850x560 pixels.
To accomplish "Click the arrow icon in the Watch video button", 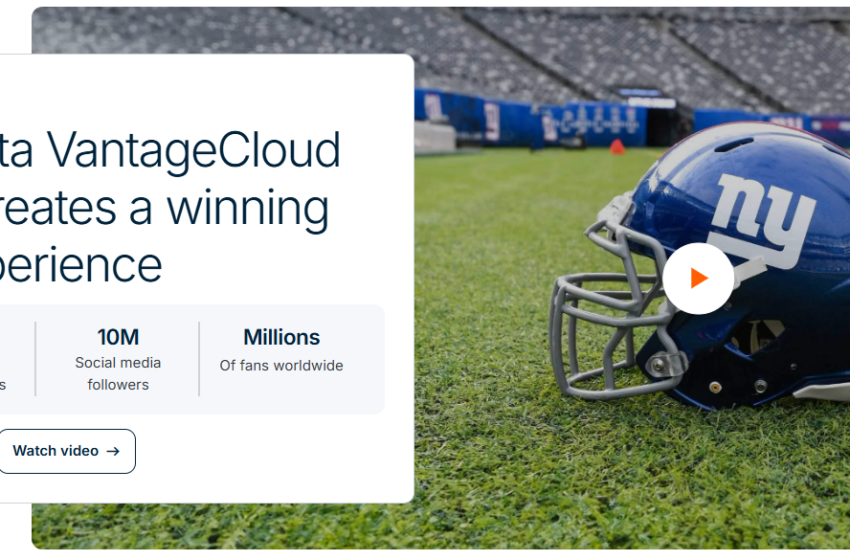I will coord(113,451).
